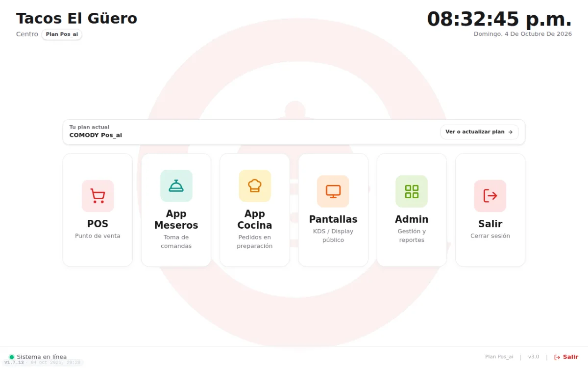Open Pantallas monitor icon

[x=333, y=191]
